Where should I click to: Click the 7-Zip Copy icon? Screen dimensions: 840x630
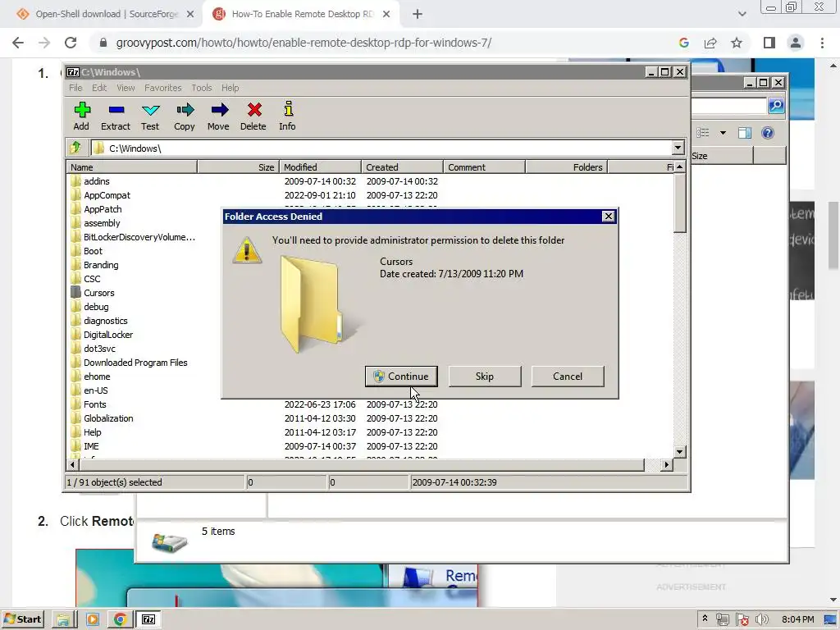coord(185,116)
